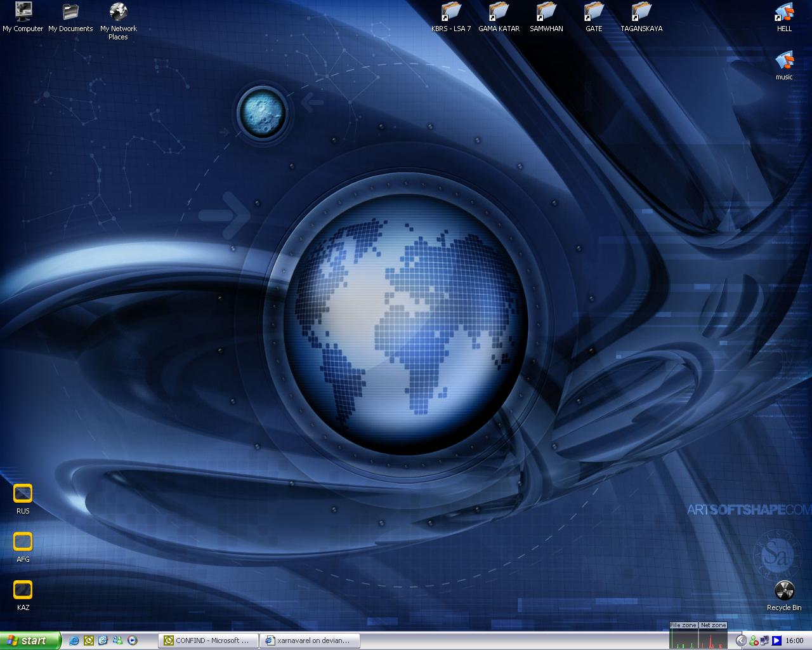Viewport: 812px width, 650px height.
Task: Click the 16:00 taskbar clock
Action: pos(794,640)
